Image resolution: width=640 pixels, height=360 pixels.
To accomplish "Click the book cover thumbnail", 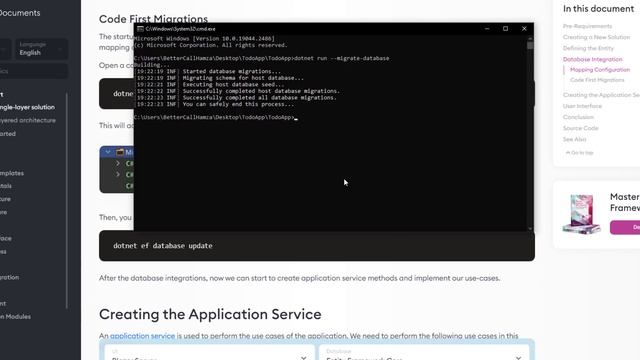I will tap(581, 214).
